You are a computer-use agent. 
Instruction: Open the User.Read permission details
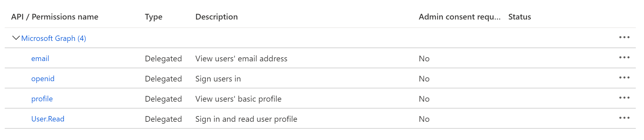pos(48,119)
